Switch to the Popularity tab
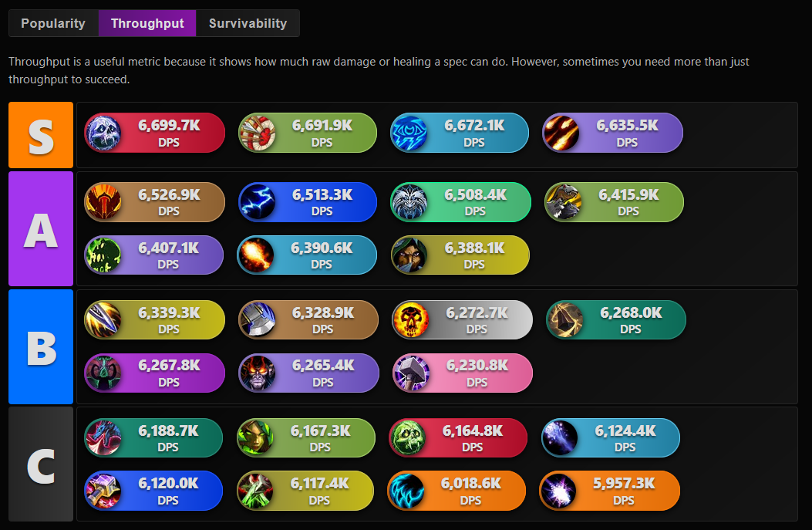 point(53,23)
